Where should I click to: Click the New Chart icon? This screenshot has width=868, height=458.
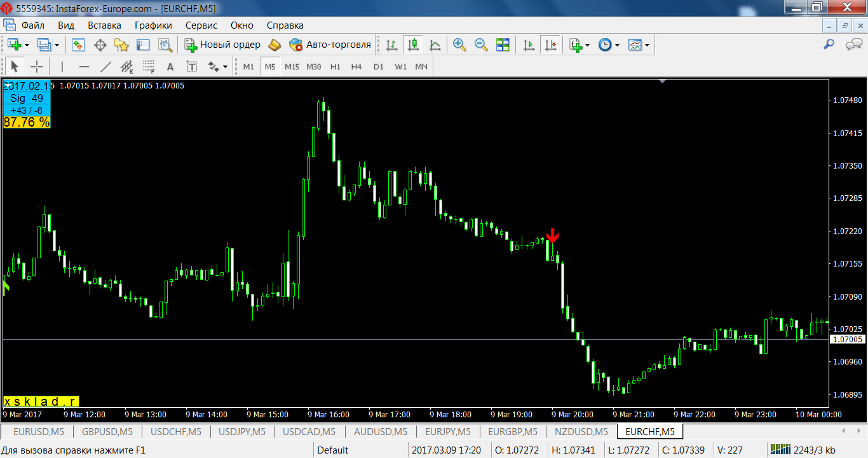pos(14,45)
